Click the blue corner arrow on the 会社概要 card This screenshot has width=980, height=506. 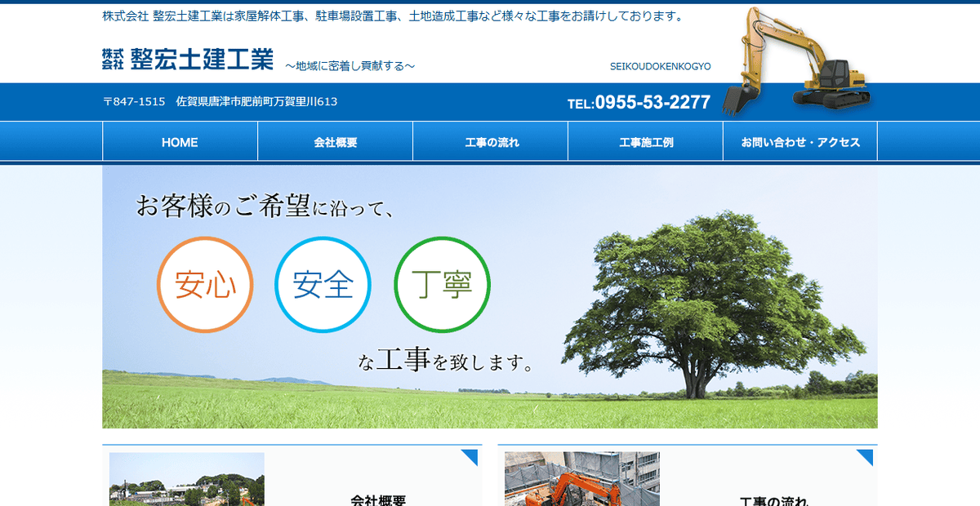click(x=472, y=455)
